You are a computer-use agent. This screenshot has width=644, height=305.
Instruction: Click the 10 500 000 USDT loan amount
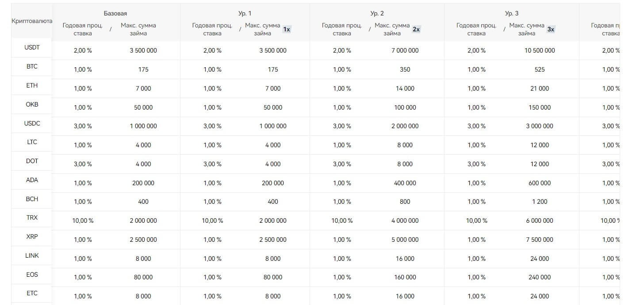tap(540, 51)
